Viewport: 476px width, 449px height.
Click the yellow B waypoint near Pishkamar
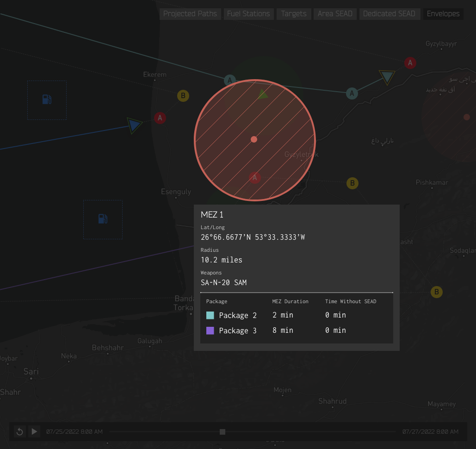tap(352, 183)
